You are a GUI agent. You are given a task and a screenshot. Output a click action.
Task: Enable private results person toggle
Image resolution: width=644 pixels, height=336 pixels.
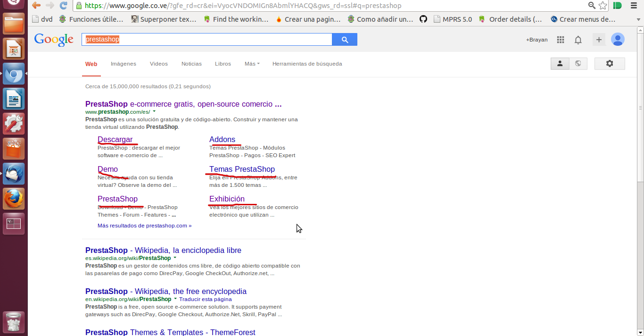click(x=560, y=63)
